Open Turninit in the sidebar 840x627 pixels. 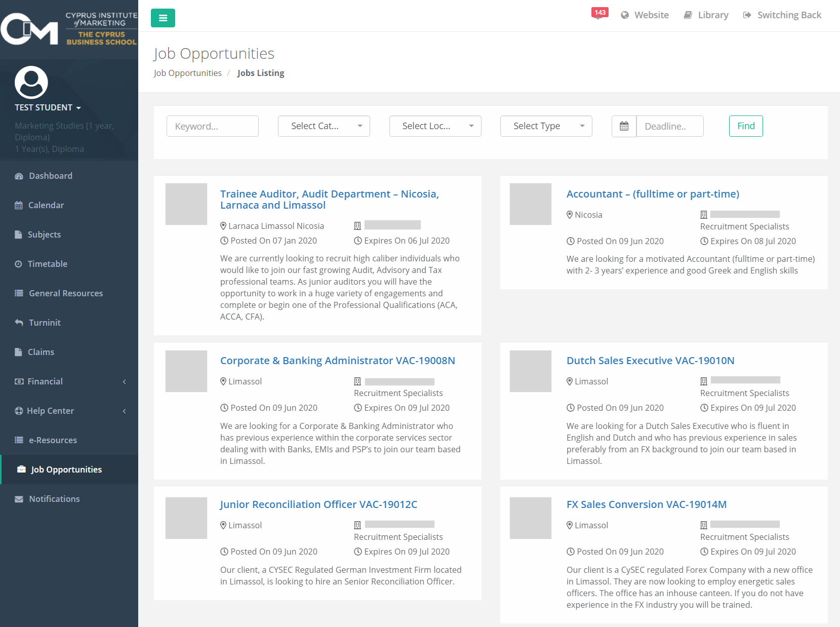(x=69, y=323)
